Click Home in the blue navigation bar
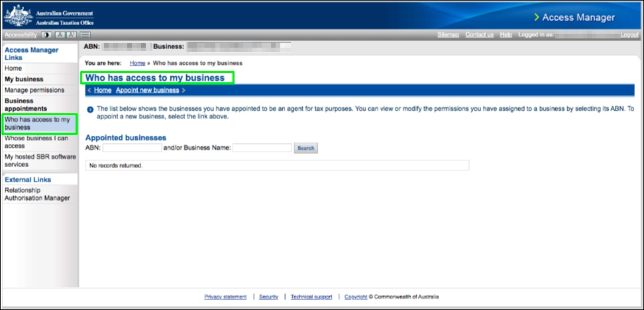 pos(102,90)
